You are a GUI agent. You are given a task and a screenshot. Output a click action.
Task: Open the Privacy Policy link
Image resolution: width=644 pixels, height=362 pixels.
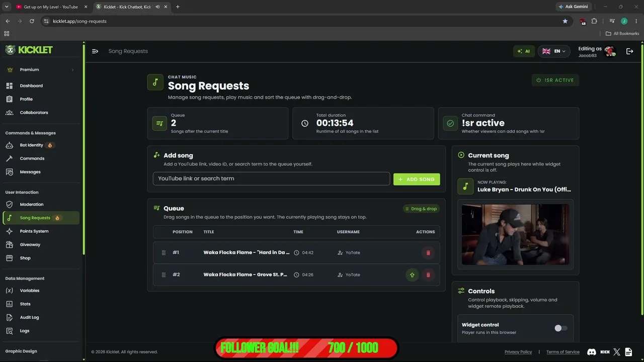(518, 352)
